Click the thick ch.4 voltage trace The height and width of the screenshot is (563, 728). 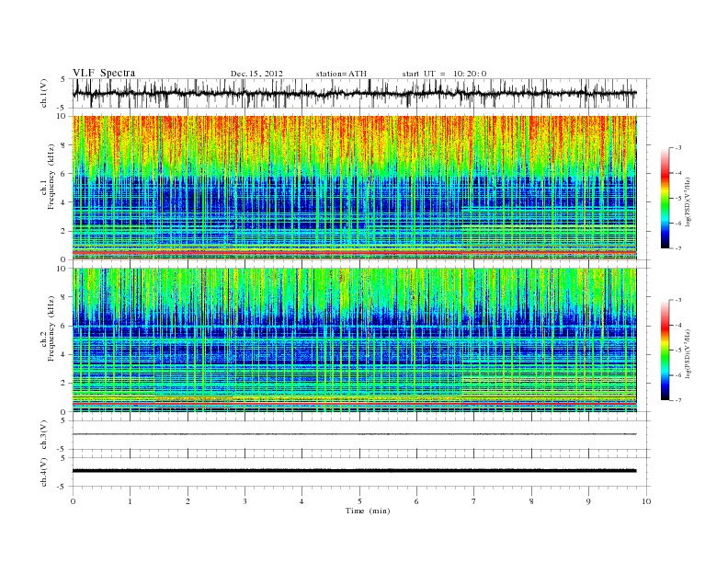coord(354,471)
